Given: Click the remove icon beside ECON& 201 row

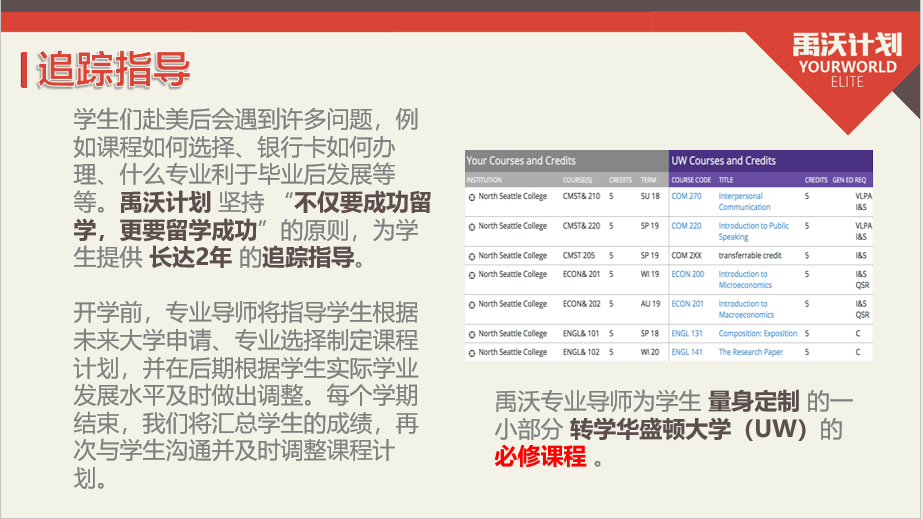Looking at the screenshot, I should click(472, 274).
